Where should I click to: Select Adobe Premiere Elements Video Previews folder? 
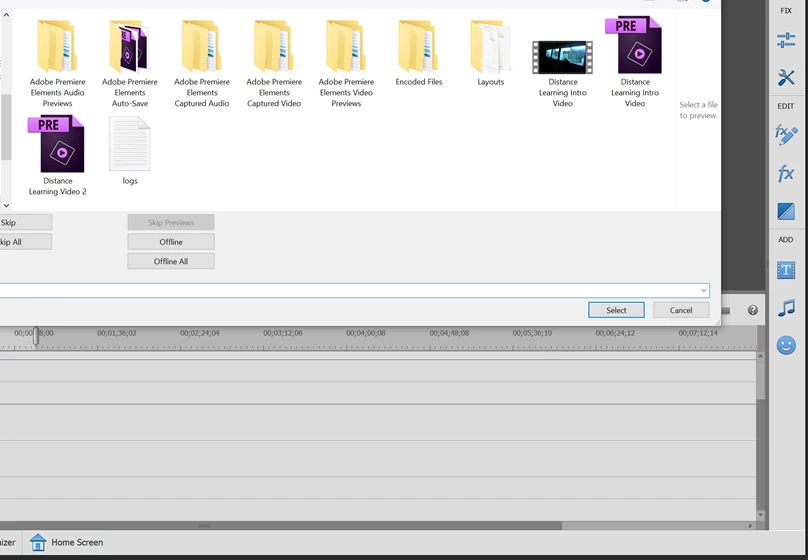[x=346, y=63]
